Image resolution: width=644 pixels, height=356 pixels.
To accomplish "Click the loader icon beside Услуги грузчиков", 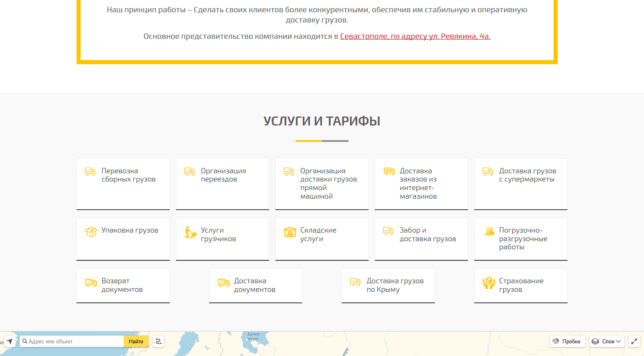I will pos(190,232).
